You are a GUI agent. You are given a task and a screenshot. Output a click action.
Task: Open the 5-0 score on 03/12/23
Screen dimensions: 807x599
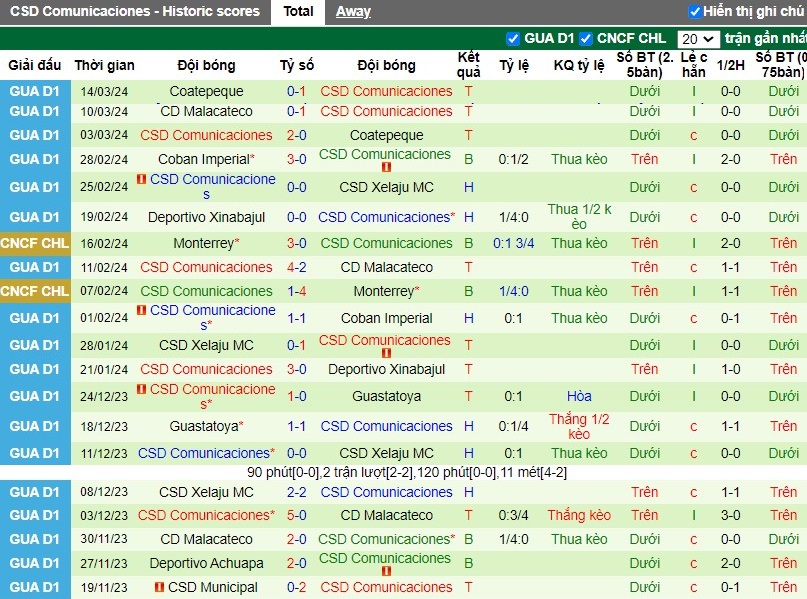296,515
